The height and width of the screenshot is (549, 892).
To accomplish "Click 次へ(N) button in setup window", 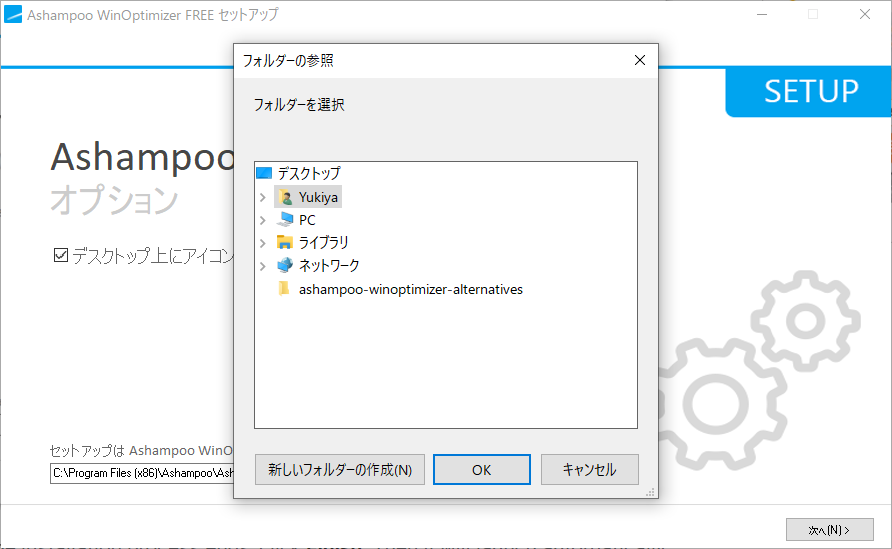I will click(x=829, y=530).
